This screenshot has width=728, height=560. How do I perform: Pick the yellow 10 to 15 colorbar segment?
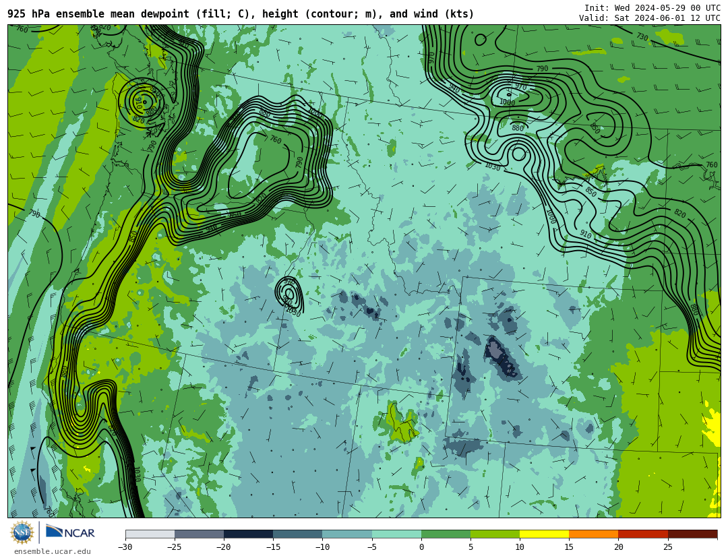(x=544, y=534)
